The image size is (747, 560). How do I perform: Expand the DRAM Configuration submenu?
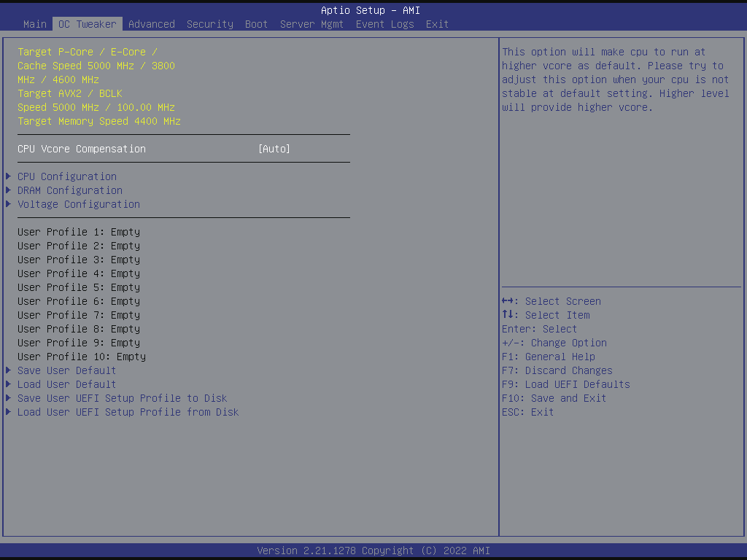(70, 190)
